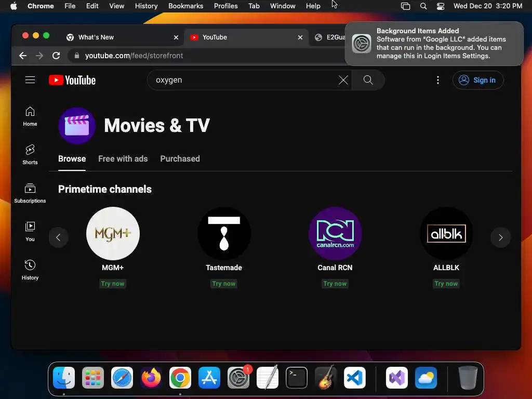Open Launchpad from the Dock
Screen dimensions: 532x399
coord(93,378)
